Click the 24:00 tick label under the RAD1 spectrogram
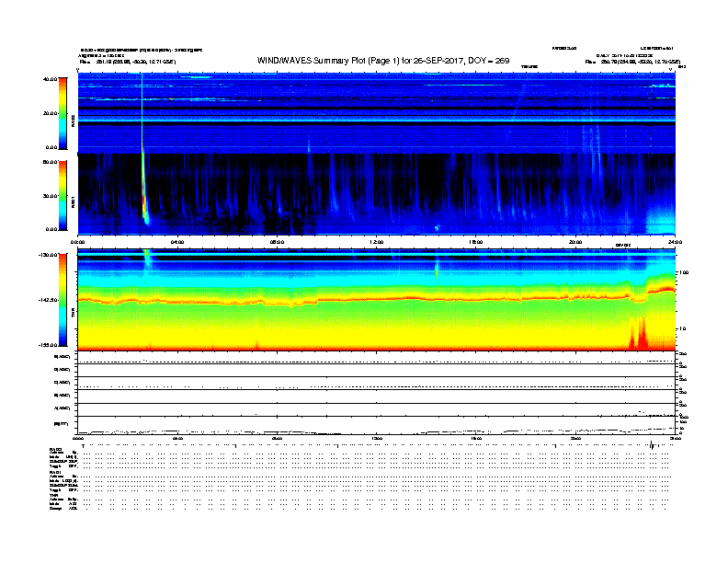Image resolution: width=728 pixels, height=563 pixels. (675, 242)
